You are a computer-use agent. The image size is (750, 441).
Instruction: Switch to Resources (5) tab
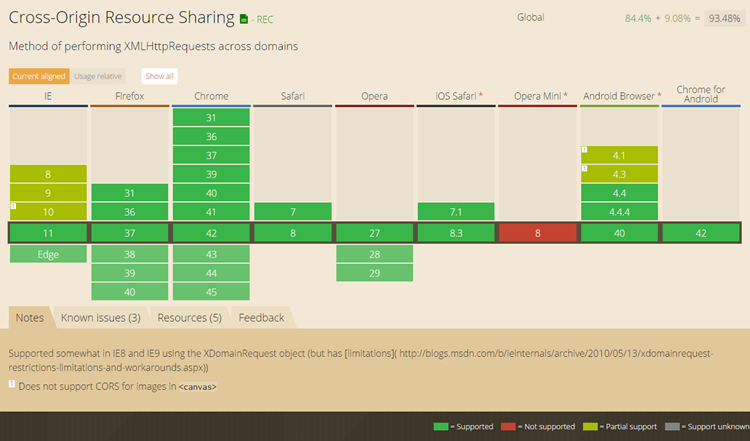[x=189, y=318]
